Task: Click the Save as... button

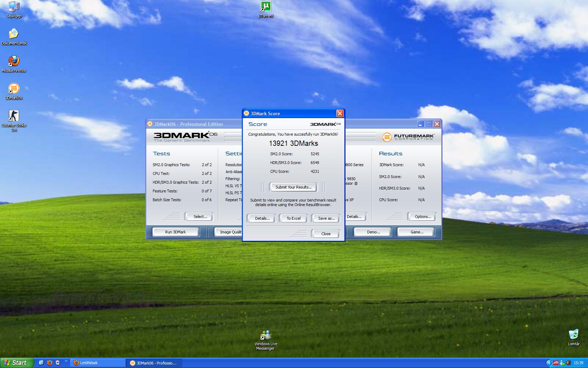Action: 326,218
